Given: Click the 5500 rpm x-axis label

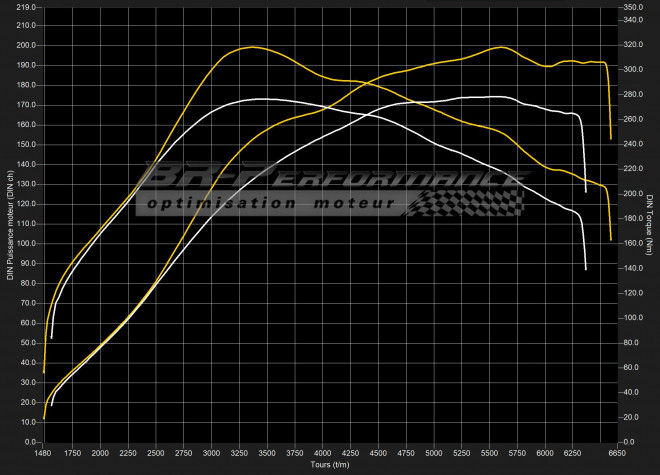Looking at the screenshot, I should pyautogui.click(x=488, y=453).
